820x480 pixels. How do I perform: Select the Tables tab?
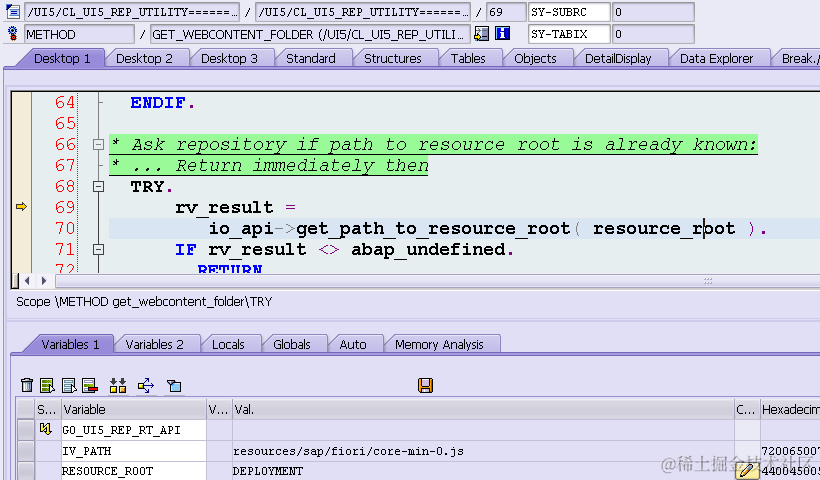468,58
